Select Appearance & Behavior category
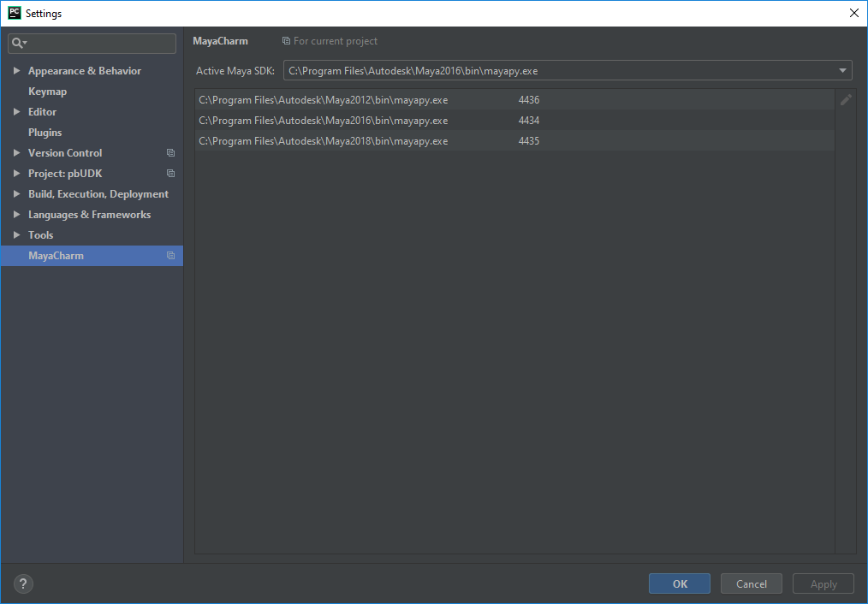This screenshot has height=604, width=868. tap(85, 71)
